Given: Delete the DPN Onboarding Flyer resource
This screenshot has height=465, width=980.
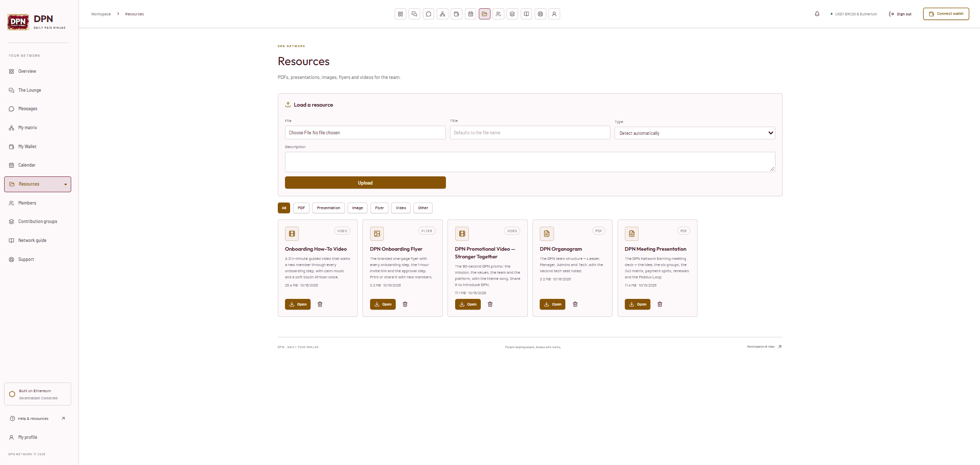Looking at the screenshot, I should (x=405, y=304).
